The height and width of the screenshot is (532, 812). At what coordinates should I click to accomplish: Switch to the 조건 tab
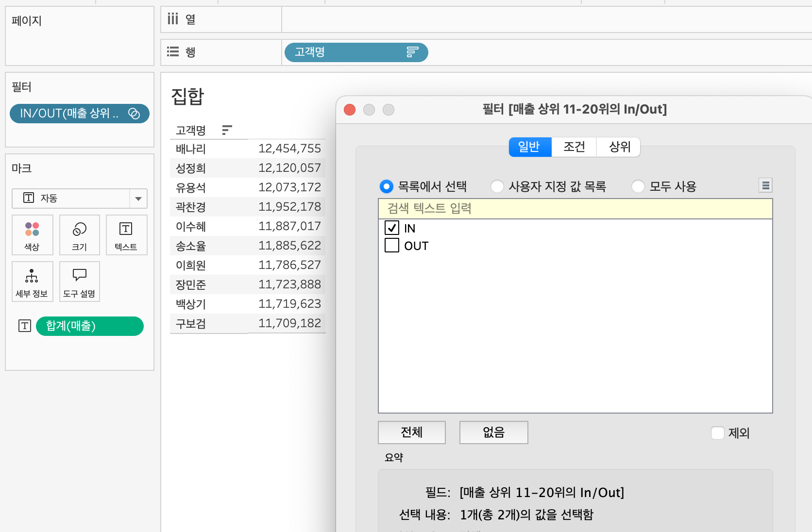coord(574,147)
